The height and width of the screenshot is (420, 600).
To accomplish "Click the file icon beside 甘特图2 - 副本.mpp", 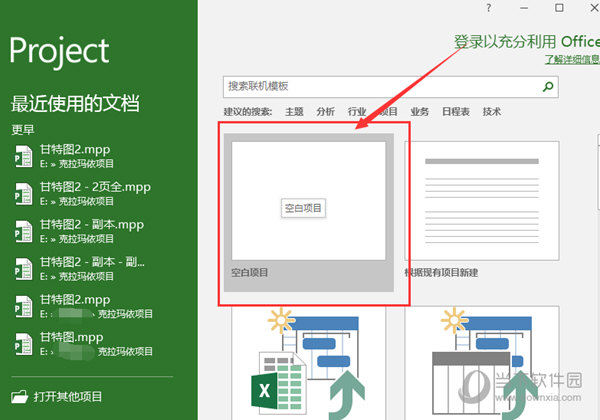I will point(23,231).
